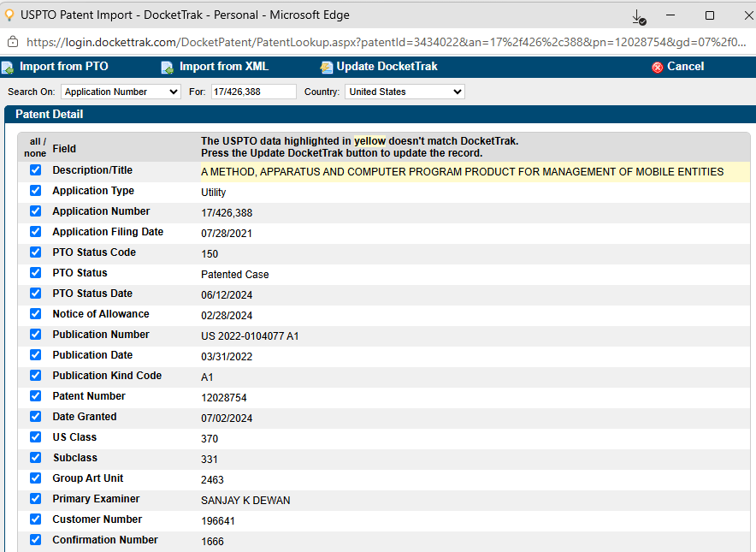The height and width of the screenshot is (552, 756).
Task: Click examiner name SANJAY K DEWAN
Action: click(245, 501)
